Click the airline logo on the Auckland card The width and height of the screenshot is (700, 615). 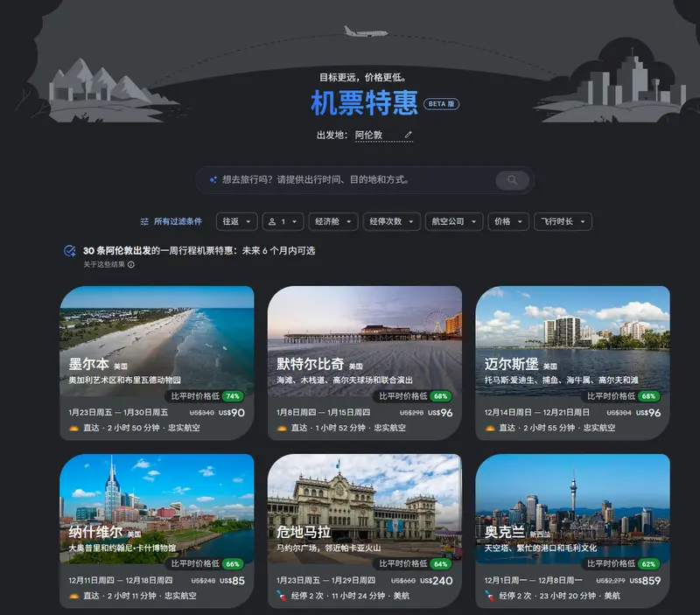point(490,596)
